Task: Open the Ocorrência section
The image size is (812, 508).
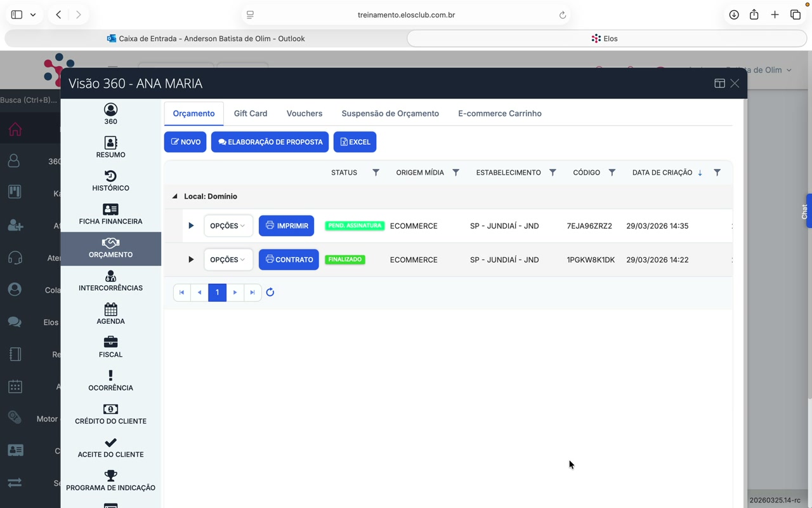Action: coord(110,380)
